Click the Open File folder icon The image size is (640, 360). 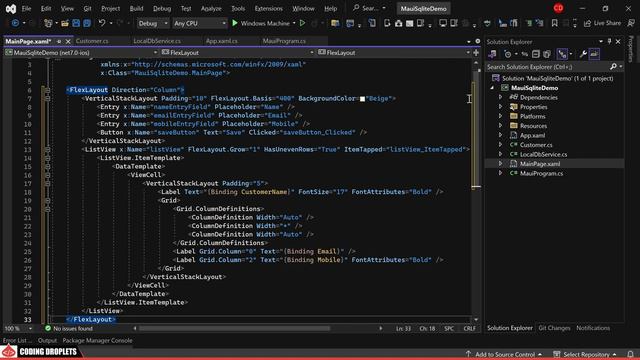[x=65, y=23]
